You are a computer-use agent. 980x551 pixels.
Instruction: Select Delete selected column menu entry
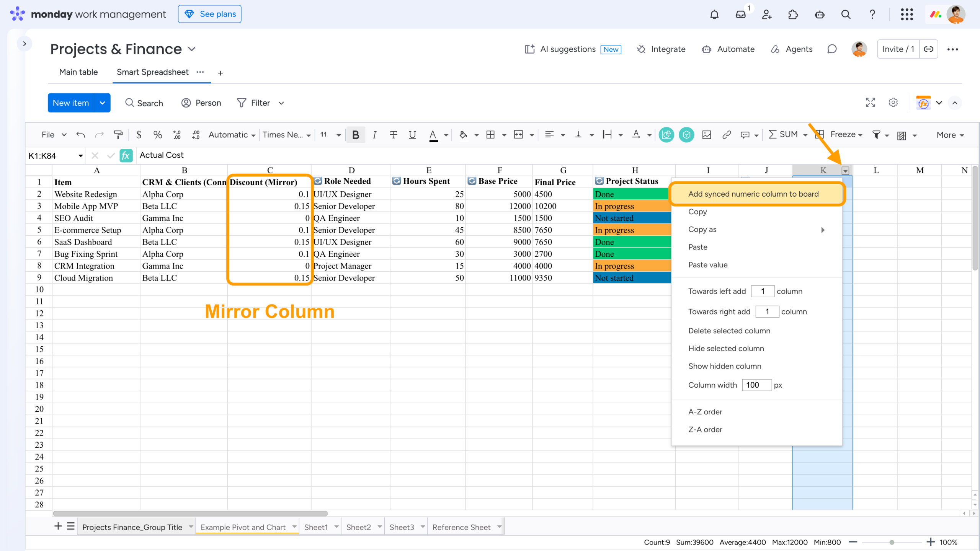[729, 331]
